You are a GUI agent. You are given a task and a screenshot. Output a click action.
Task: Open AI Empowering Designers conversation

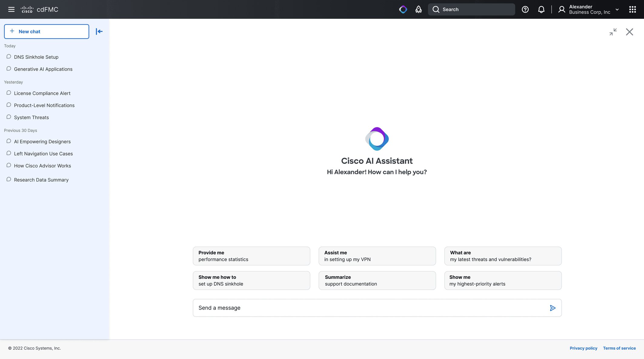tap(42, 141)
